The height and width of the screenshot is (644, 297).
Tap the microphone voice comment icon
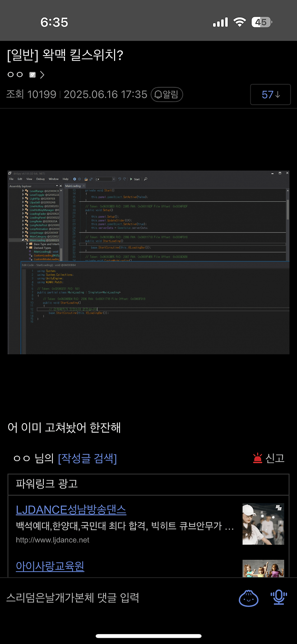click(278, 597)
